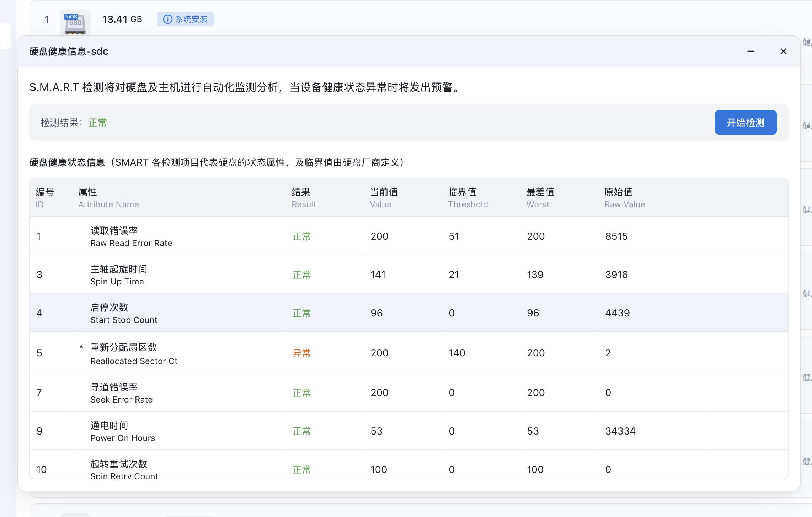Click threshold value 51
Viewport: 812px width, 517px height.
(454, 236)
